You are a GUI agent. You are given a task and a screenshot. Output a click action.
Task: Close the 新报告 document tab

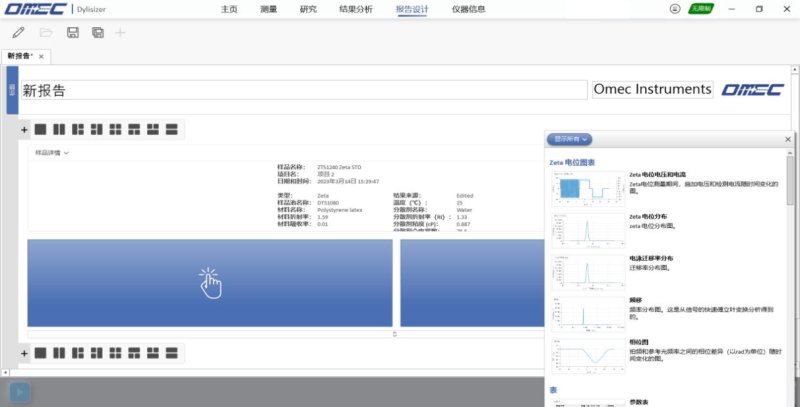tap(41, 56)
